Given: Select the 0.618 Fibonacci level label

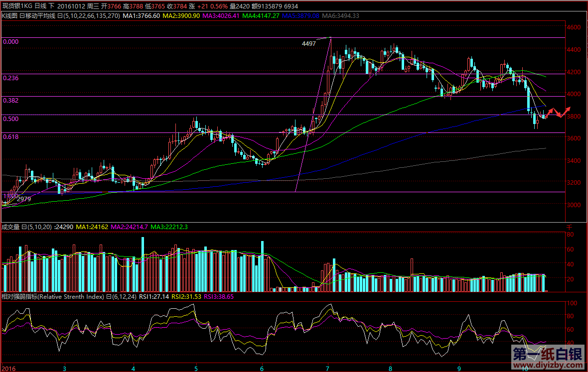Looking at the screenshot, I should pyautogui.click(x=10, y=136).
